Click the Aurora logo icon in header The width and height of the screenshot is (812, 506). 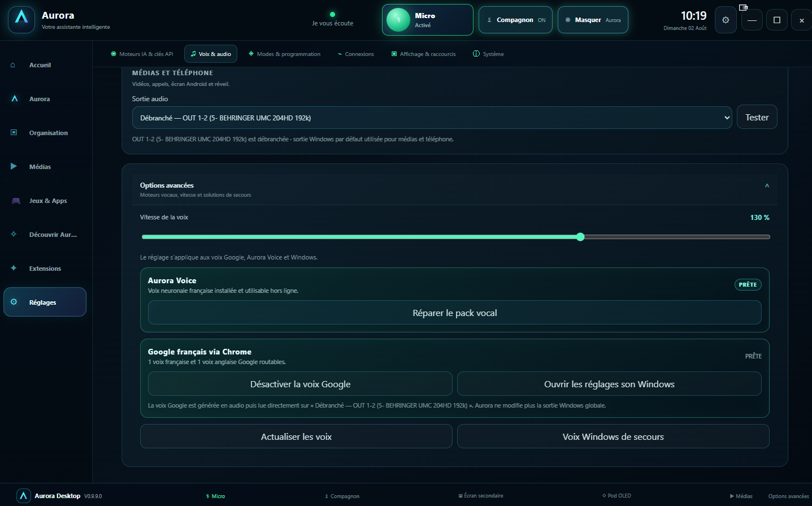pyautogui.click(x=21, y=20)
